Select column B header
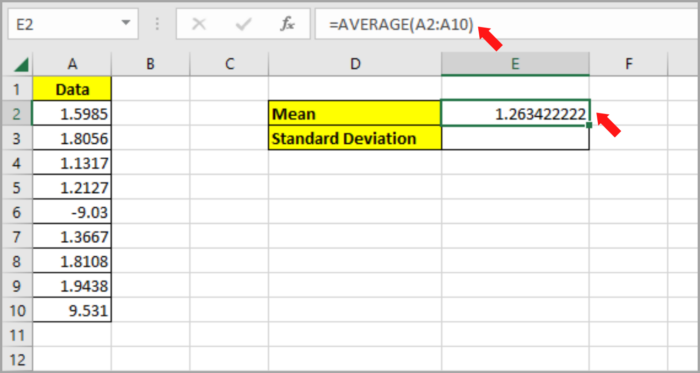This screenshot has width=700, height=373. point(150,65)
